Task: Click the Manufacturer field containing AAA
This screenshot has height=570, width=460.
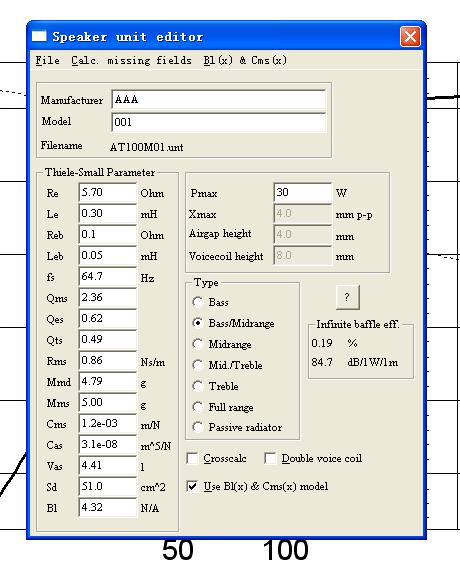Action: point(218,99)
